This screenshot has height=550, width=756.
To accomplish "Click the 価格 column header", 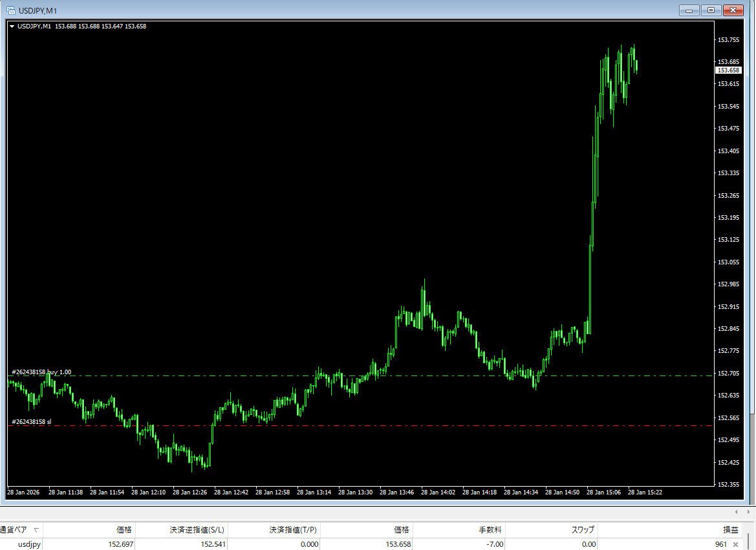I will click(x=123, y=529).
